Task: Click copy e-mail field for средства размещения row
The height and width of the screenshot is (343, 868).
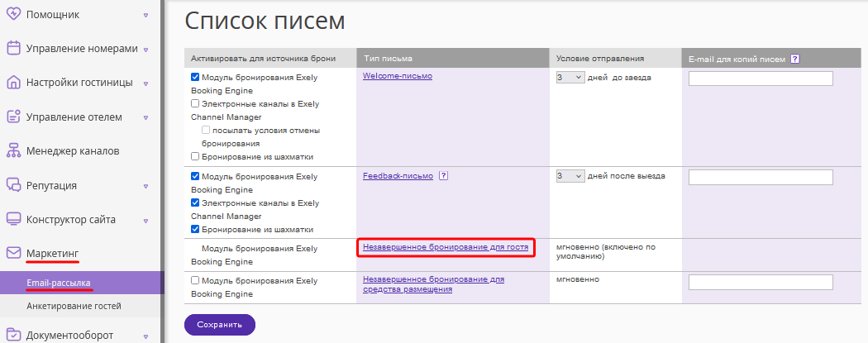Action: pyautogui.click(x=761, y=282)
